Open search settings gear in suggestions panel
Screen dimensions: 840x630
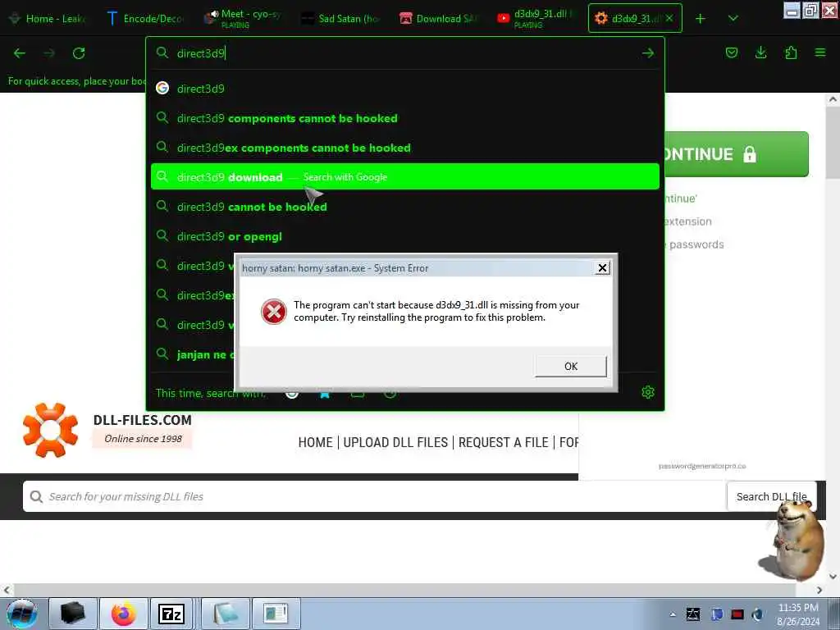pos(648,392)
